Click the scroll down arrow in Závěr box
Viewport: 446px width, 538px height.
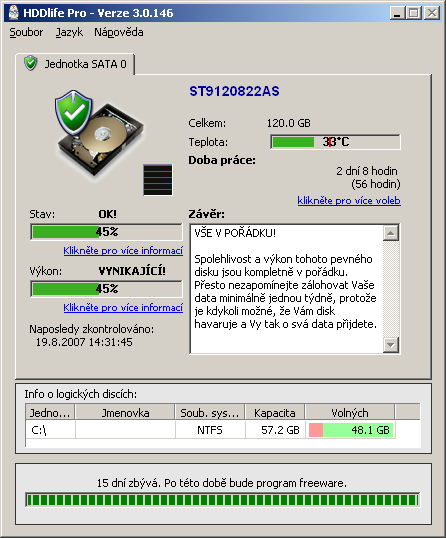coord(391,345)
